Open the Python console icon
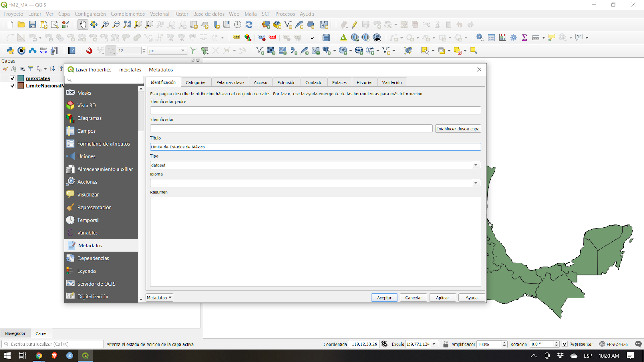Image resolution: width=644 pixels, height=362 pixels. (x=10, y=51)
